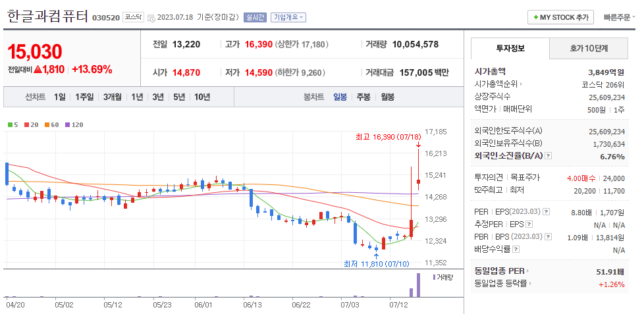644x314 pixels.
Task: Click the 전일 value 13,220
Action: tap(186, 44)
